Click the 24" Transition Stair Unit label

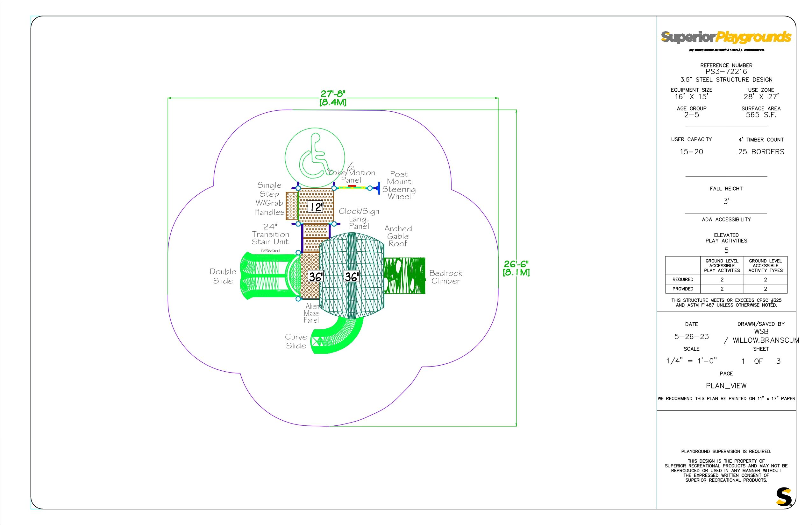270,234
